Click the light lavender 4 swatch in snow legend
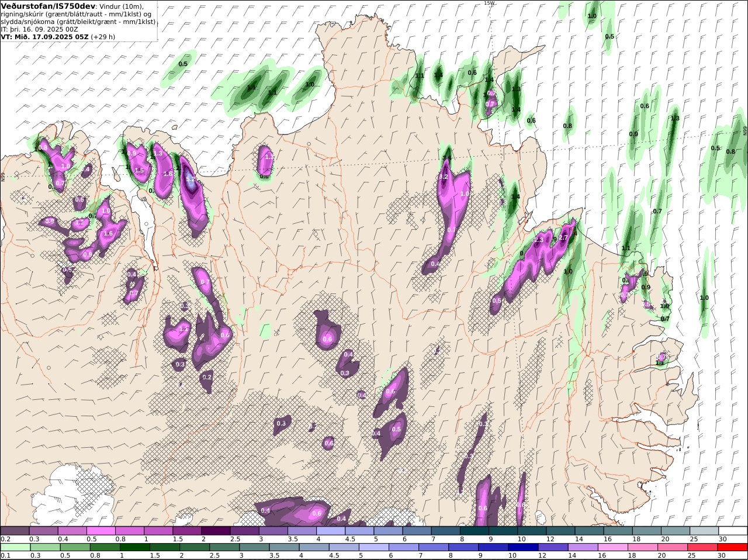This screenshot has width=748, height=560. (331, 531)
